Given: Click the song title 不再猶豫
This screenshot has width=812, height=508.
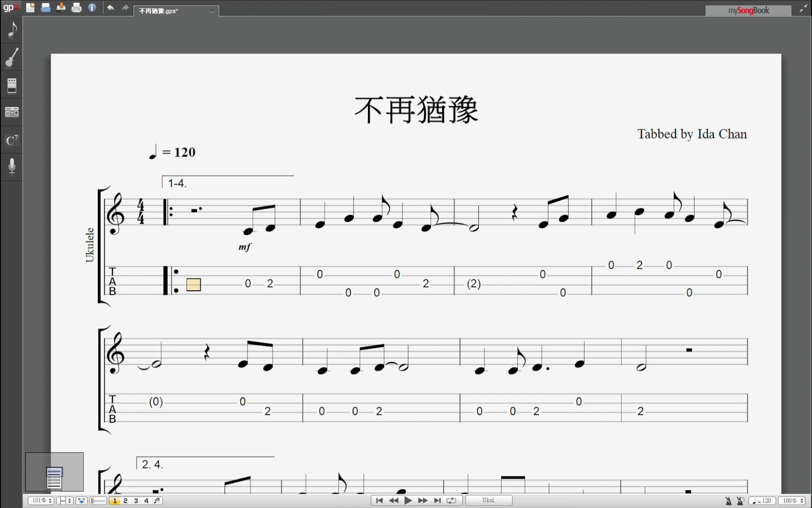Looking at the screenshot, I should click(x=416, y=110).
